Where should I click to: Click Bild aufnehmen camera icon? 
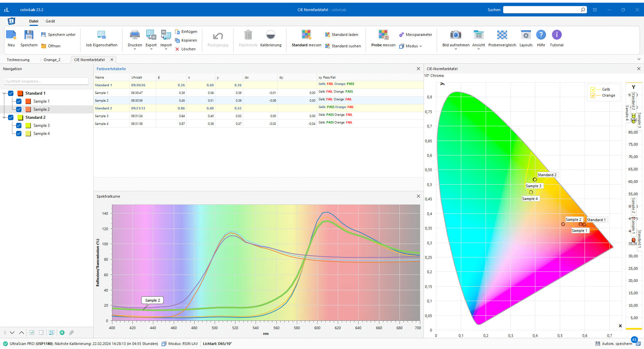[455, 35]
